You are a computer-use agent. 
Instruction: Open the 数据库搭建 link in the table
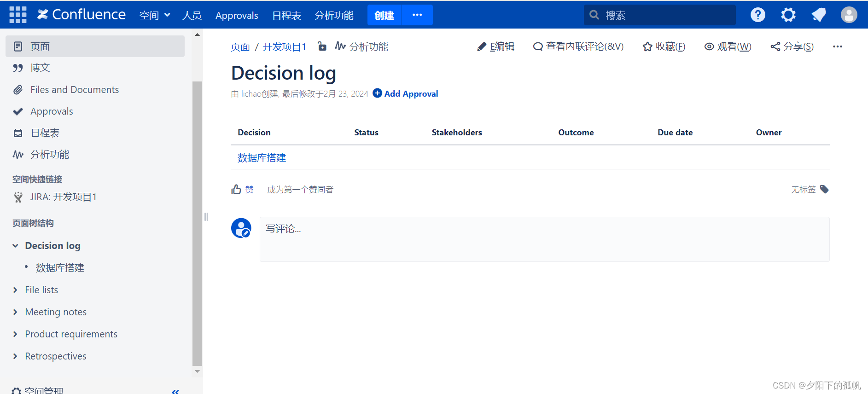click(262, 158)
